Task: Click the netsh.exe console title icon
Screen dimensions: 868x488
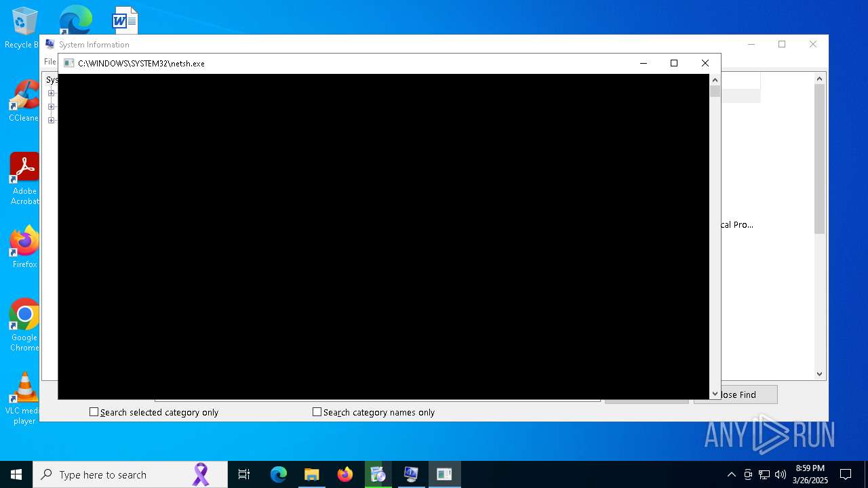Action: coord(68,63)
